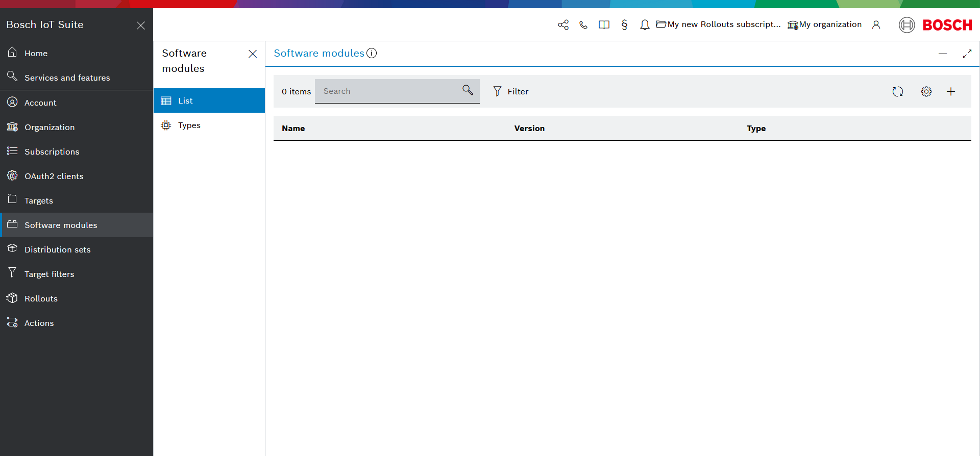Click the legal section sign icon

click(624, 25)
